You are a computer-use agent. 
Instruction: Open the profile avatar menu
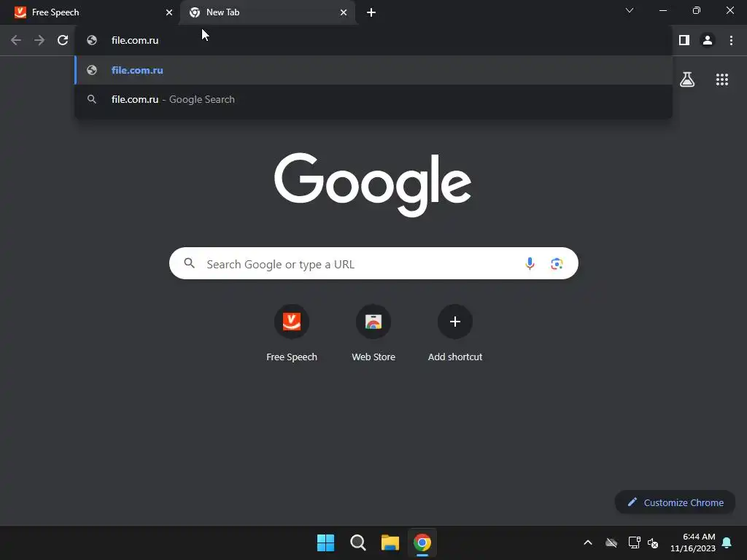coord(708,41)
